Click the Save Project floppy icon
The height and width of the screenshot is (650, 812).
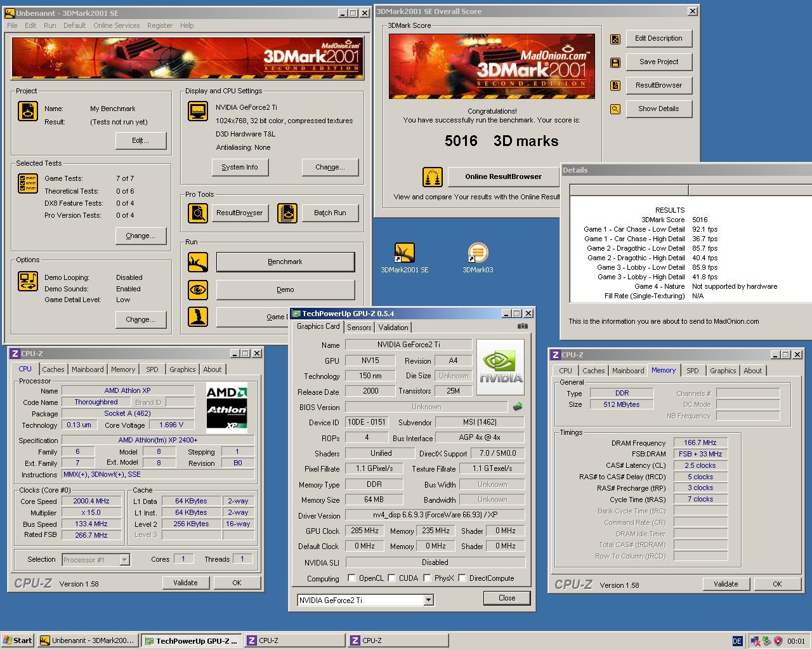[615, 63]
